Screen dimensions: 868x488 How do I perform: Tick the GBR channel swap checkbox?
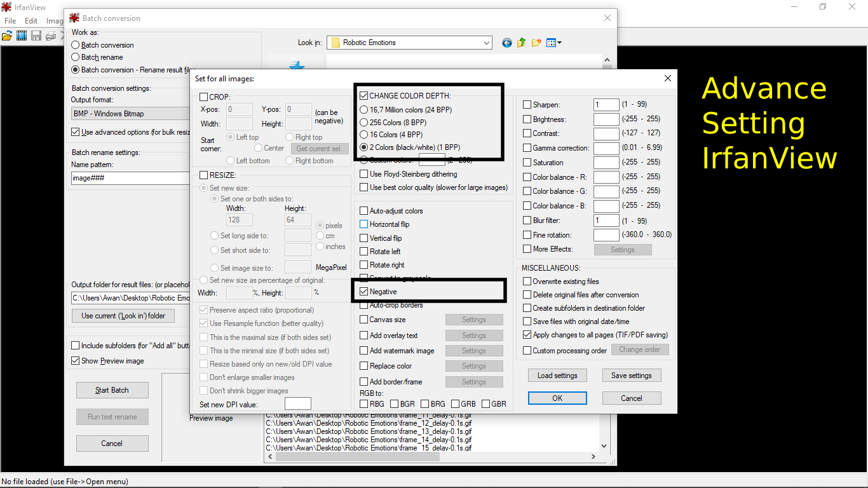pyautogui.click(x=485, y=404)
